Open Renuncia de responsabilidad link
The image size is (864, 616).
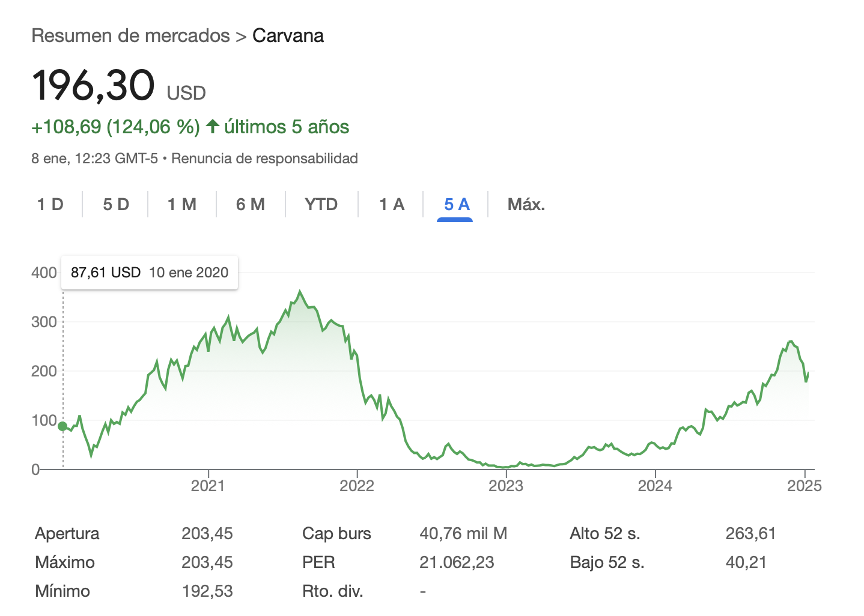265,159
